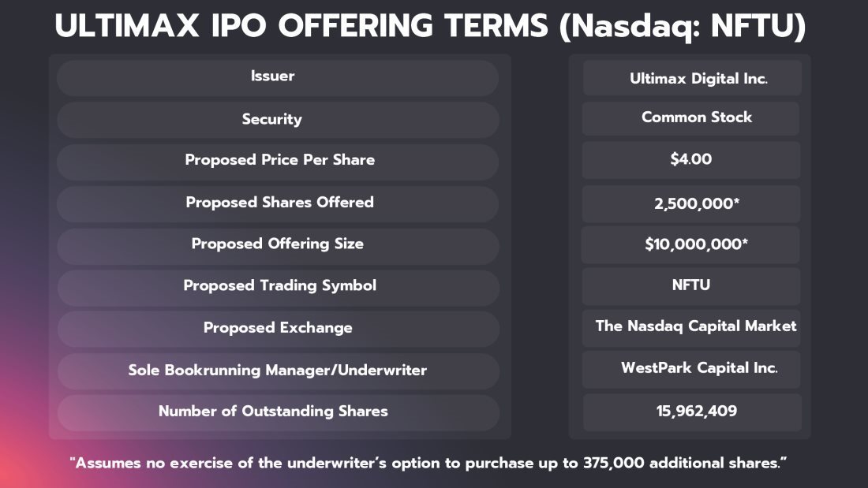Click the $10,000,000* offering size value

pos(692,244)
